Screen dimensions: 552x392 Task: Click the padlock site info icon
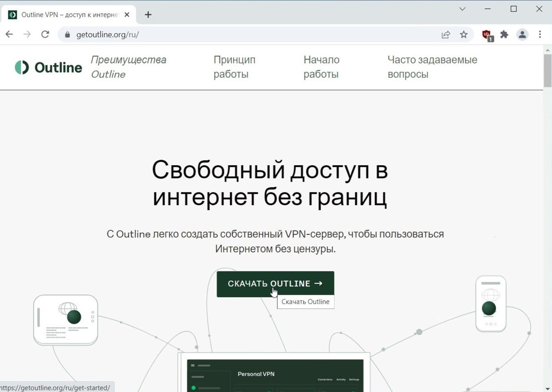[67, 35]
